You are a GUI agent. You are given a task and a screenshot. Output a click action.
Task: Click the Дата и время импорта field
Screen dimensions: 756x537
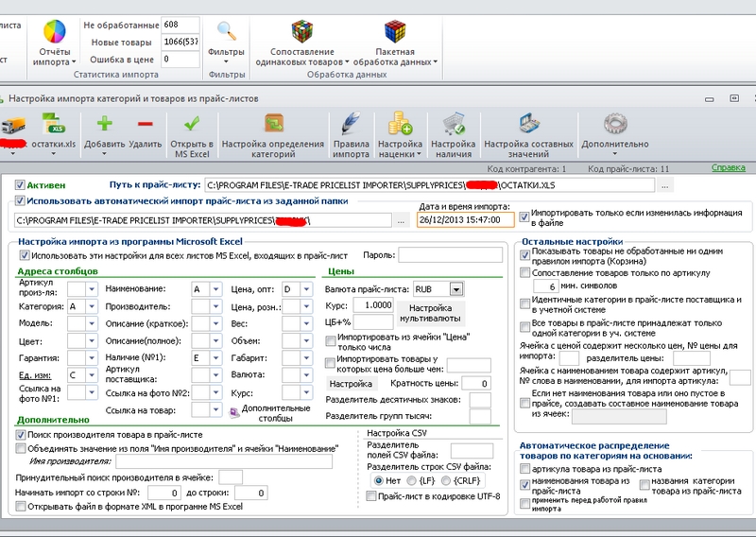[x=466, y=220]
